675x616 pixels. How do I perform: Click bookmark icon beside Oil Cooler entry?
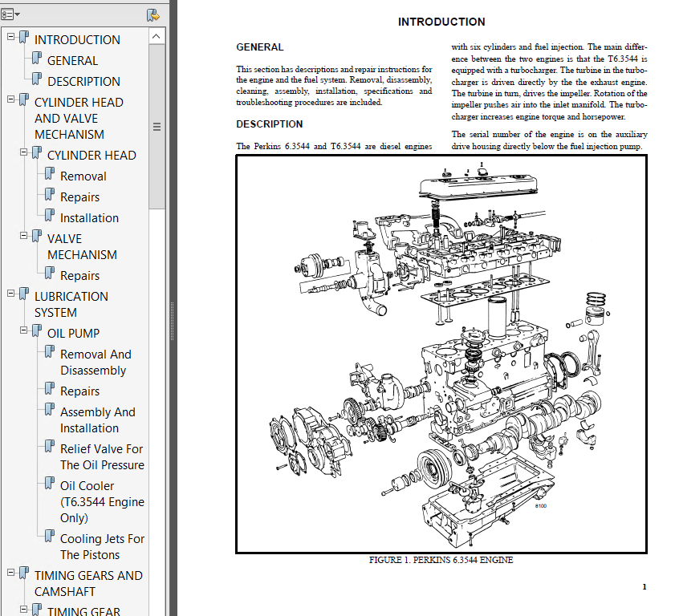(50, 484)
